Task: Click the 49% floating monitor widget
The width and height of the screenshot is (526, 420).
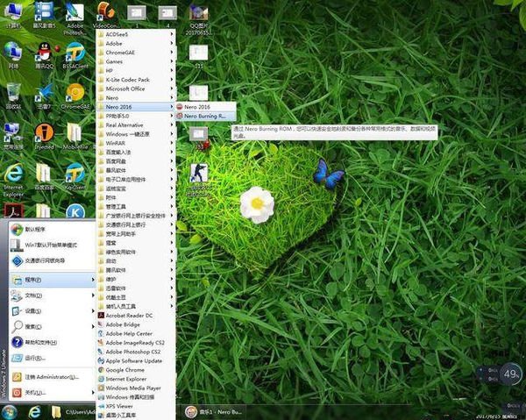Action: (511, 375)
